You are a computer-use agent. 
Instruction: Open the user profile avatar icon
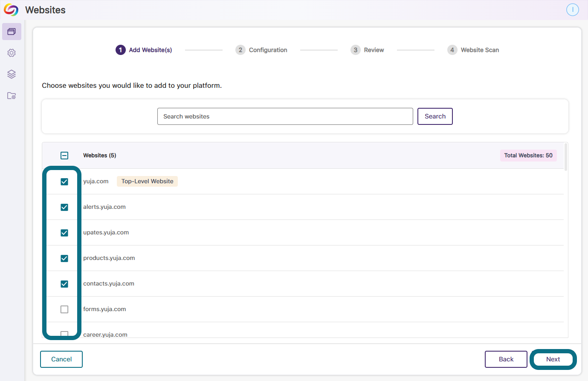[x=572, y=10]
